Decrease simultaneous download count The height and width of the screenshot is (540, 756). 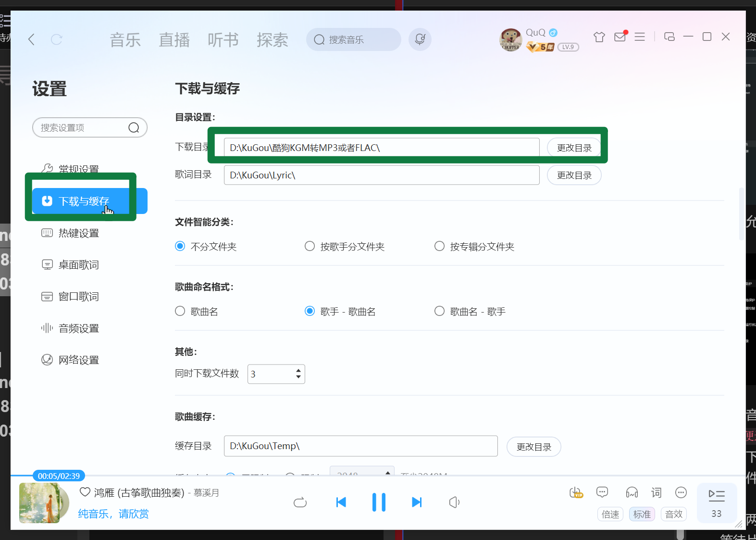coord(298,377)
